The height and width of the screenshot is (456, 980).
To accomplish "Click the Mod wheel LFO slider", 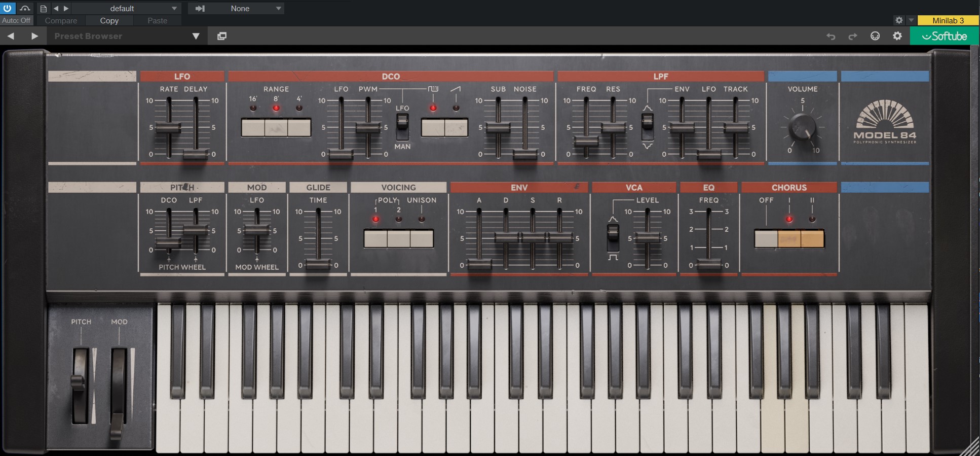I will click(x=257, y=230).
